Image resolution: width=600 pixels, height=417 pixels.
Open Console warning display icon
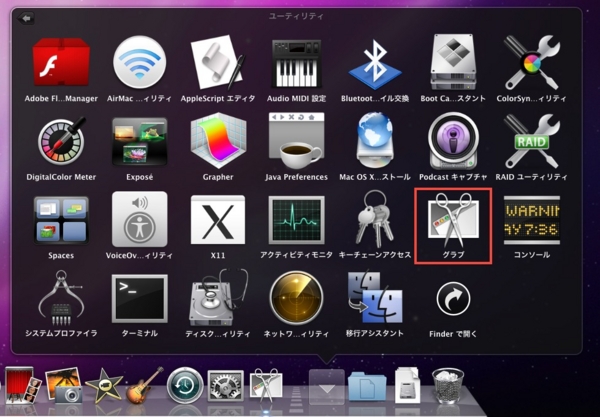532,220
